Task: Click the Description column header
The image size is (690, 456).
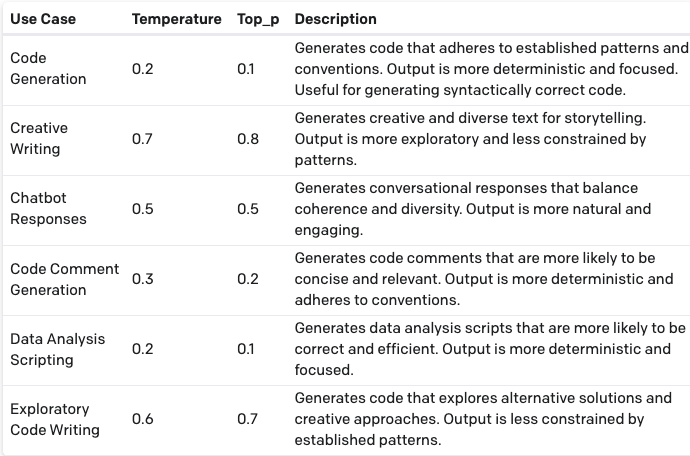Action: click(x=336, y=19)
